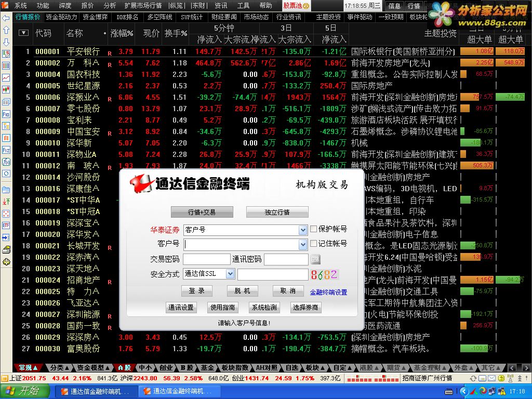Click the up arrow icon in left sidebar

coord(6,30)
